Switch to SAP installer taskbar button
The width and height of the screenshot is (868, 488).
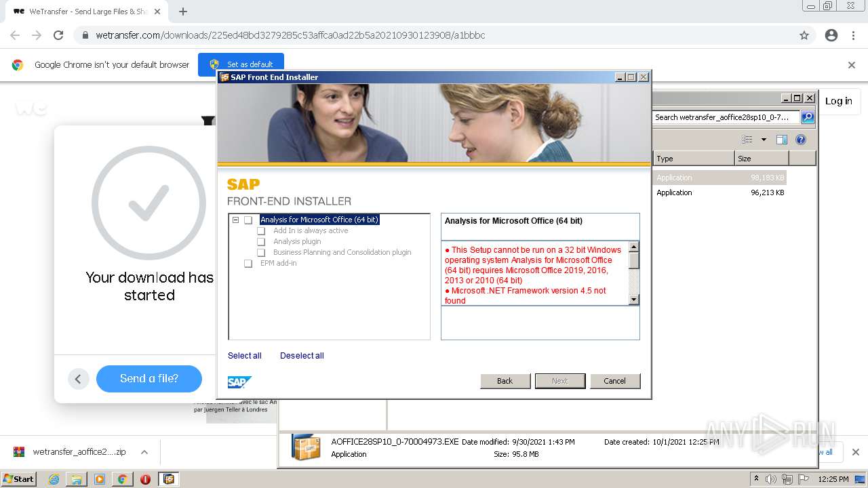point(169,479)
